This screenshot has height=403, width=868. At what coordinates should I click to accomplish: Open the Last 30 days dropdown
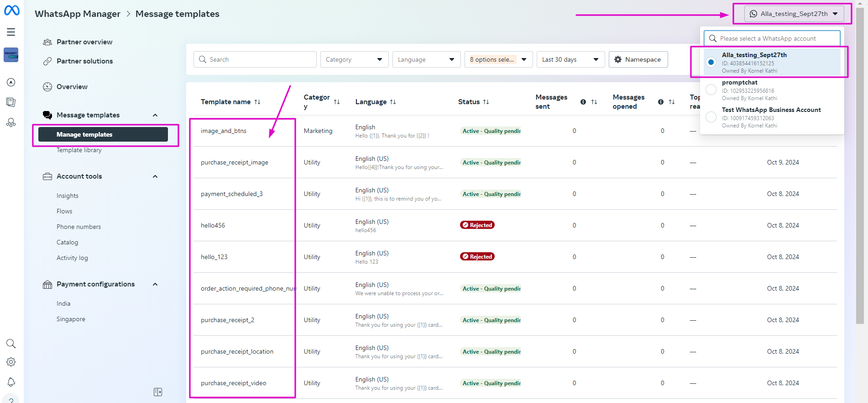pos(570,59)
